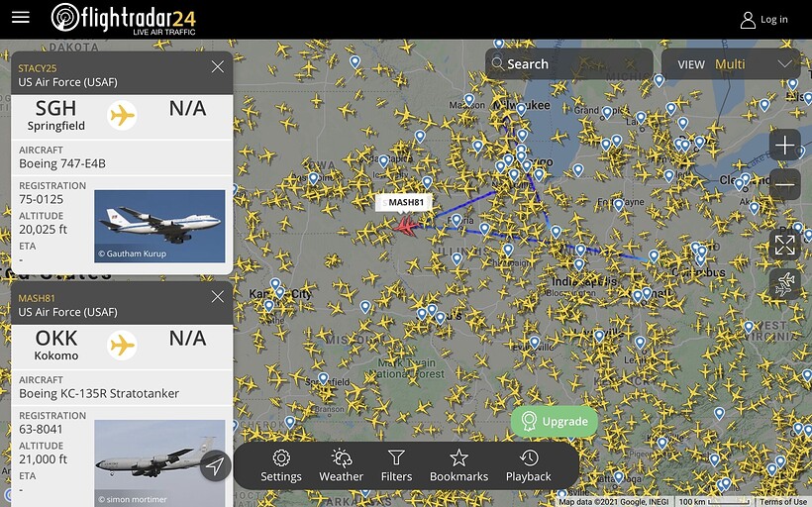Viewport: 812px width, 507px height.
Task: Click the green Upgrade button
Action: (555, 422)
